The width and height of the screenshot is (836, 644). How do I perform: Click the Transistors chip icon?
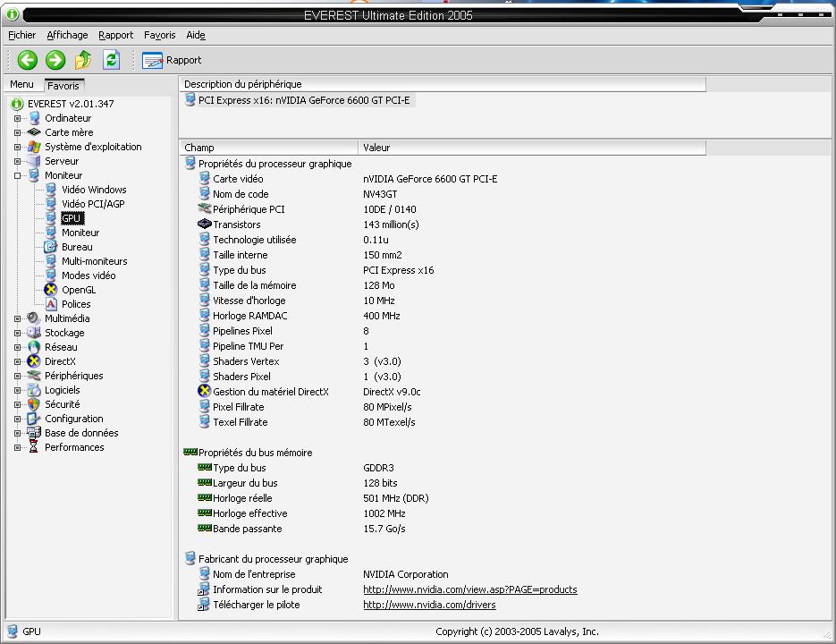click(x=204, y=225)
